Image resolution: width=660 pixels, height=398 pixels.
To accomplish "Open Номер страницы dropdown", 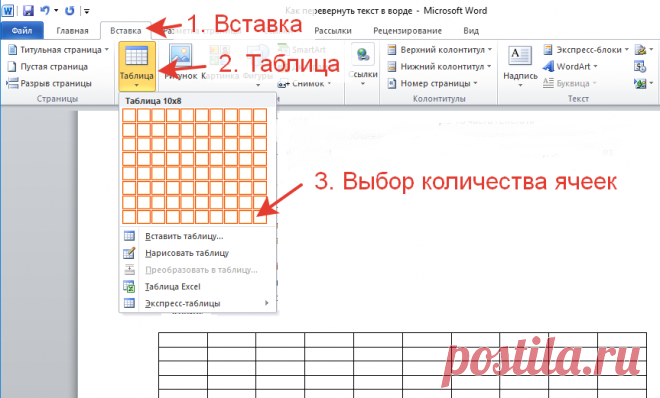I will click(x=433, y=83).
